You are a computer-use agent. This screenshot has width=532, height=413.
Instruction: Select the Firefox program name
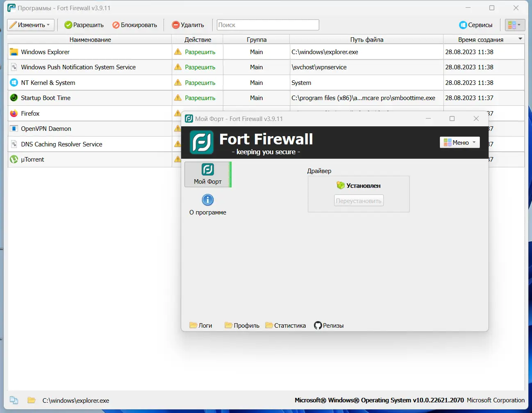click(x=30, y=113)
